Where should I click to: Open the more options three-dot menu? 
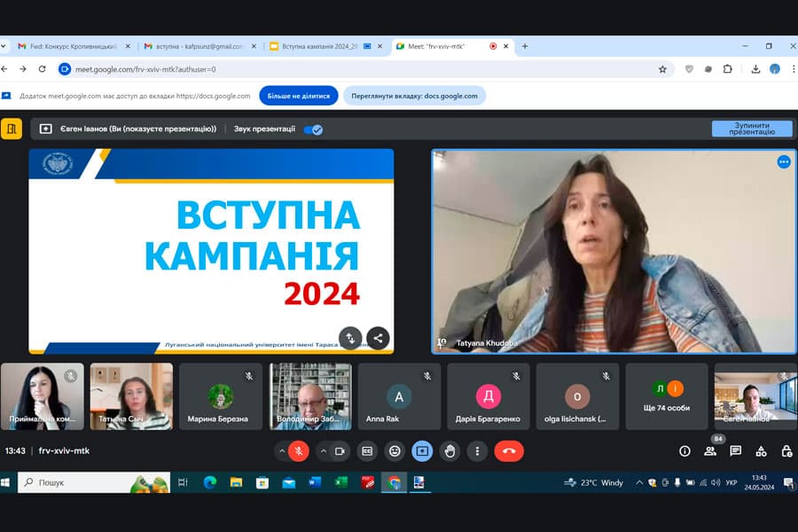coord(479,450)
